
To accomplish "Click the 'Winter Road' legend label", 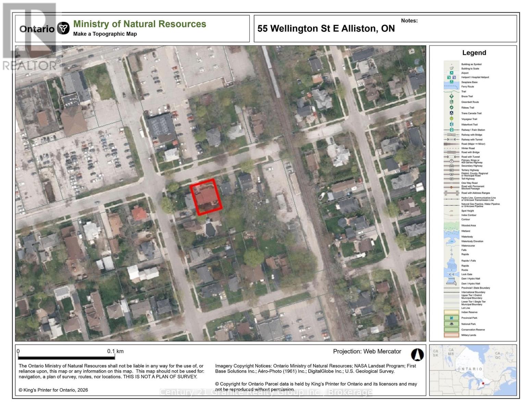I will point(468,148).
